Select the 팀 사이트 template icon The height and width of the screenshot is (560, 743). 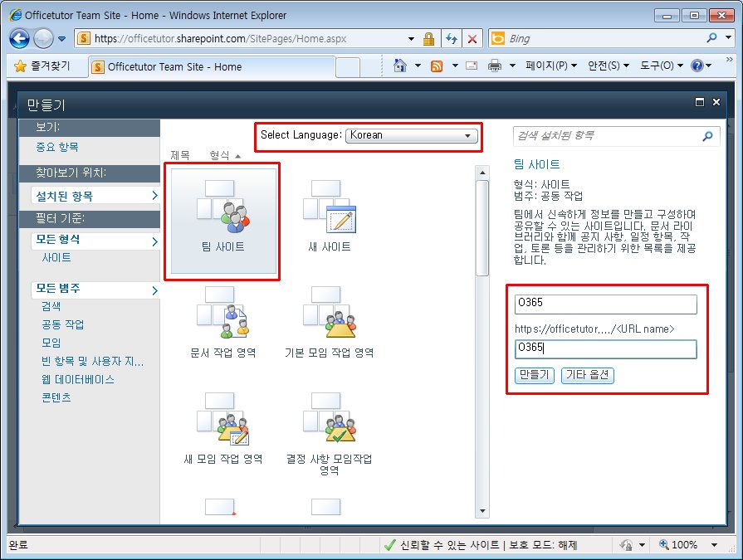(x=223, y=207)
